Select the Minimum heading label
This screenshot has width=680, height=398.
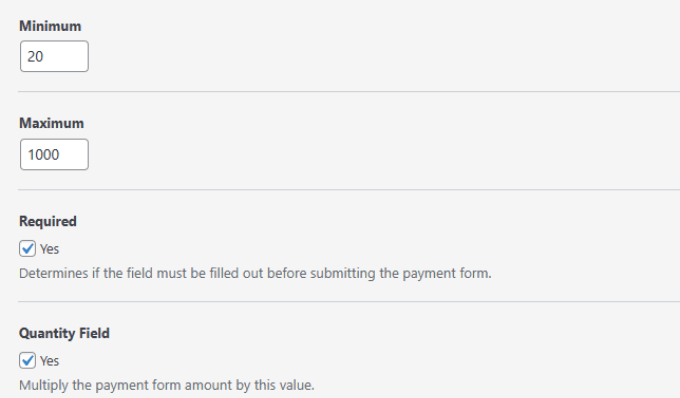[x=50, y=26]
